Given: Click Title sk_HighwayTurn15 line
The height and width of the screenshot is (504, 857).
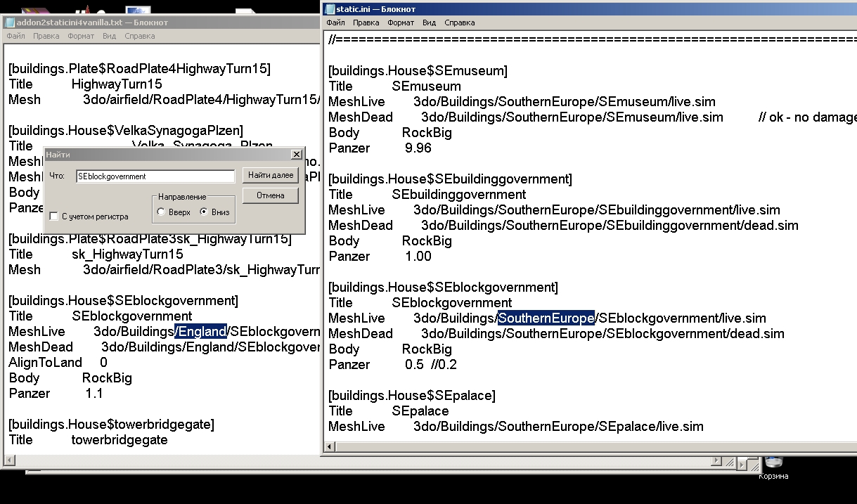Looking at the screenshot, I should point(96,254).
